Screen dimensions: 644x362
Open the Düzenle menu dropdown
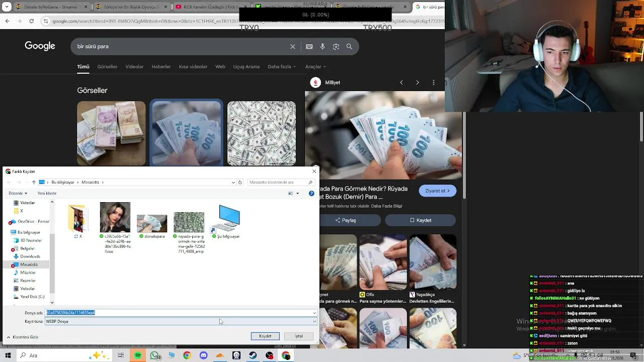pyautogui.click(x=18, y=193)
